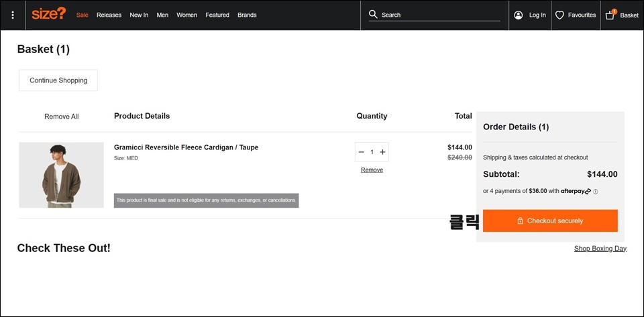Click the search magnifier icon
Image resolution: width=644 pixels, height=317 pixels.
pyautogui.click(x=373, y=14)
